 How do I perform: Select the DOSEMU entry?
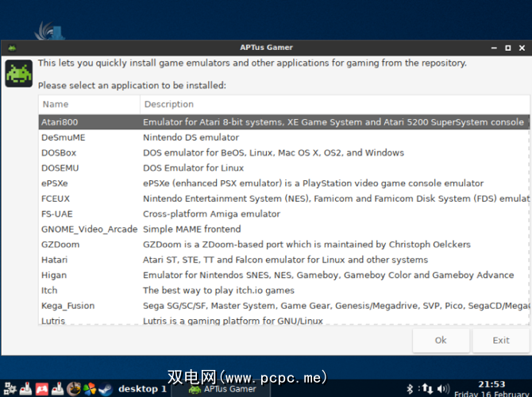pos(284,168)
